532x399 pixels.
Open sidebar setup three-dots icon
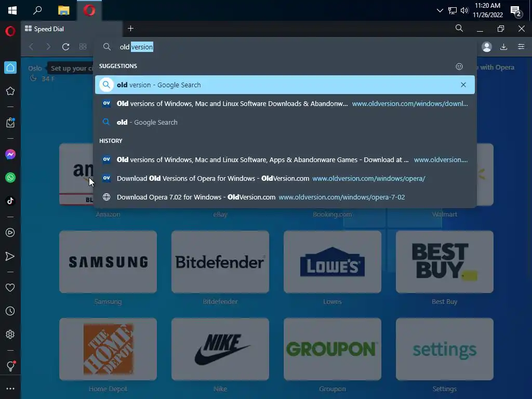tap(10, 389)
